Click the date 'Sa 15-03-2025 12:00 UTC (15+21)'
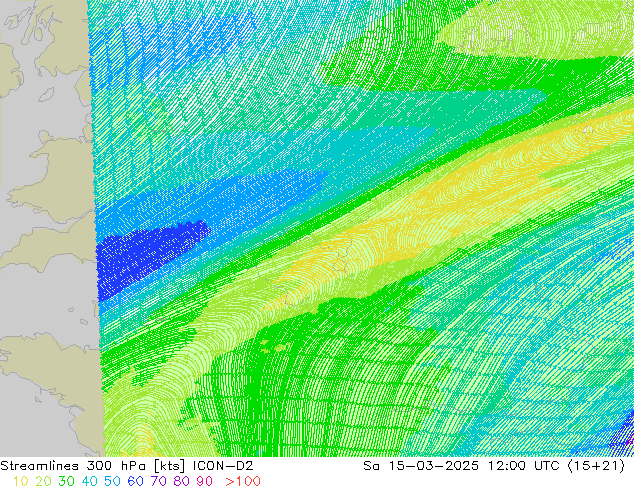634x490 pixels. pyautogui.click(x=494, y=466)
